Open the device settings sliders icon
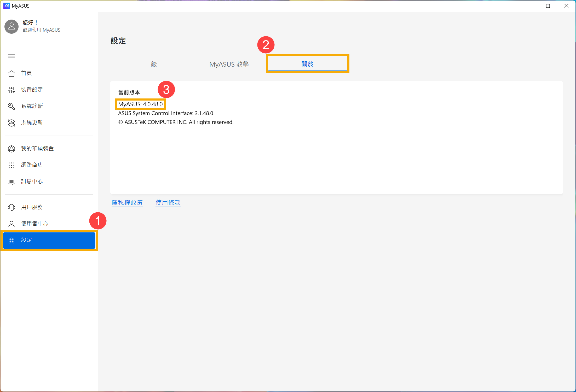576x392 pixels. pyautogui.click(x=11, y=90)
